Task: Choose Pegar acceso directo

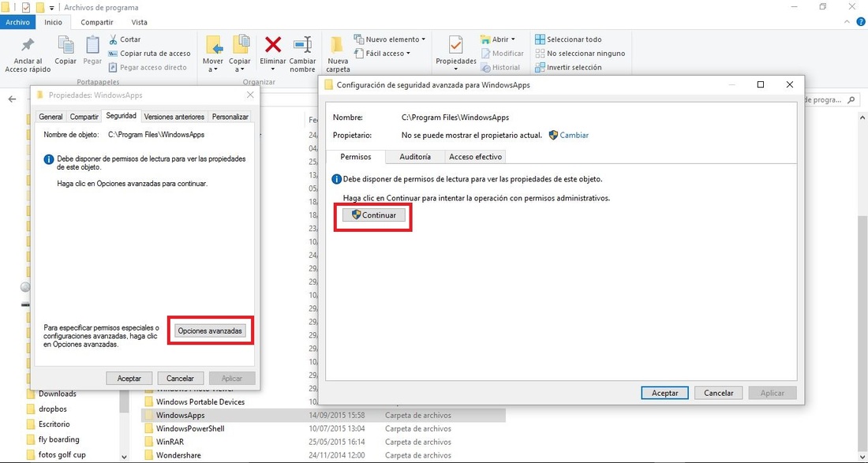Action: tap(148, 68)
